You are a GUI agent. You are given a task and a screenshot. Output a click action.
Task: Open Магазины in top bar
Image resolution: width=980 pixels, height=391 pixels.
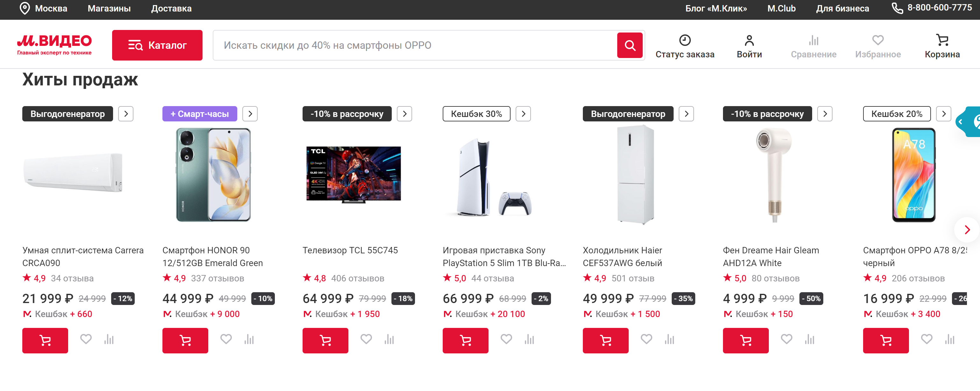109,8
